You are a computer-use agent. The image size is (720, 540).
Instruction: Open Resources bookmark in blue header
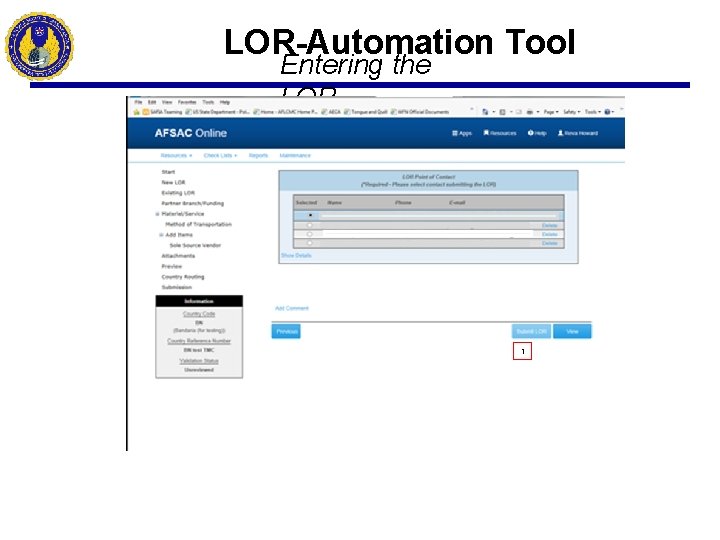point(500,133)
